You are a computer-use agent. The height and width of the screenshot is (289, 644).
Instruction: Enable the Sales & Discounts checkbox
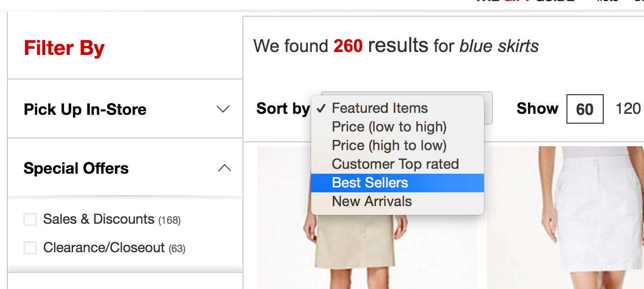click(x=30, y=219)
